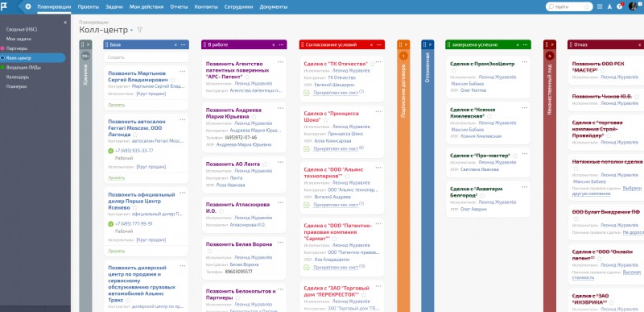Click Принять on the Ferrari Moscow card
Screen dimensions: 644x312
pos(116,178)
